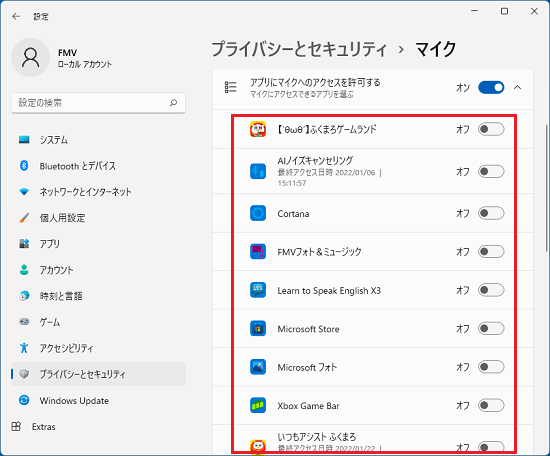This screenshot has height=456, width=550.
Task: Click the ふくまろゲームランド app icon
Action: [258, 129]
